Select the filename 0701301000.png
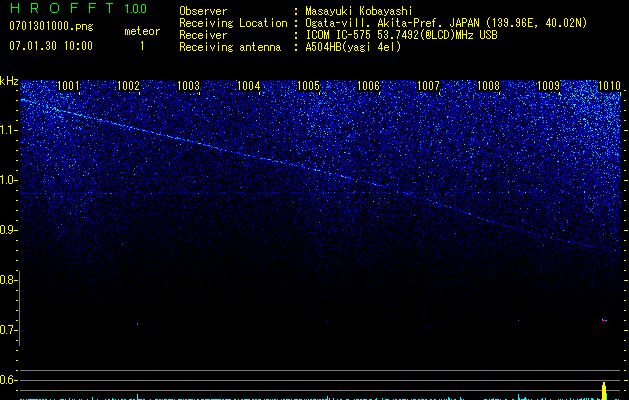This screenshot has height=400, width=629. [x=51, y=27]
